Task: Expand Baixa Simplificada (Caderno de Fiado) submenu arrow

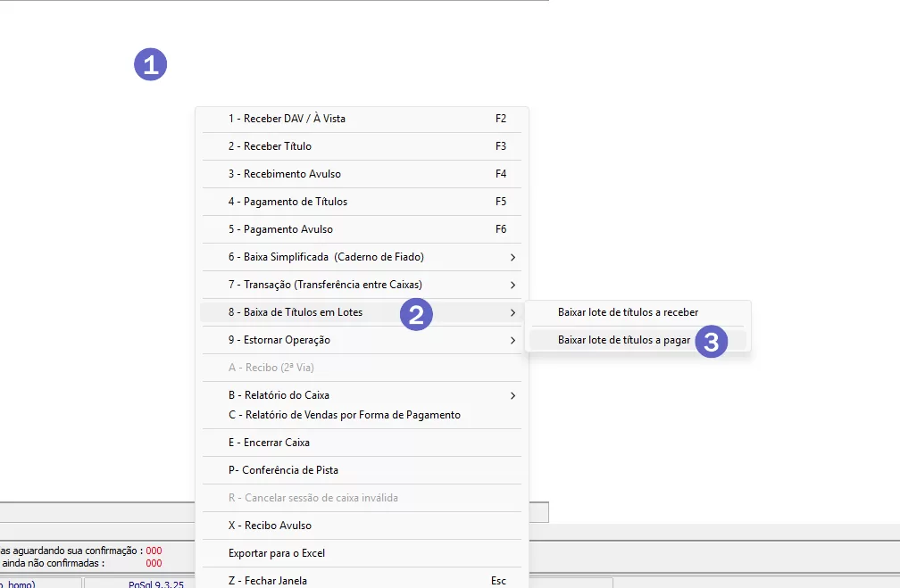Action: [x=512, y=257]
